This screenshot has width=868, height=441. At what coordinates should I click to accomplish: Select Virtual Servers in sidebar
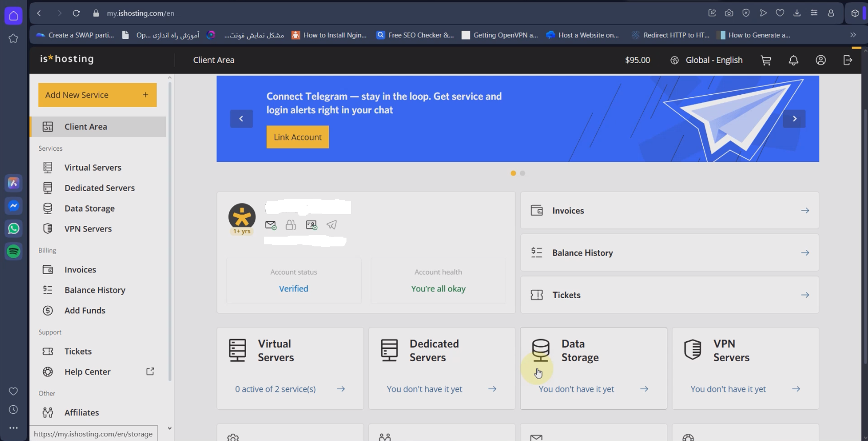pyautogui.click(x=93, y=167)
